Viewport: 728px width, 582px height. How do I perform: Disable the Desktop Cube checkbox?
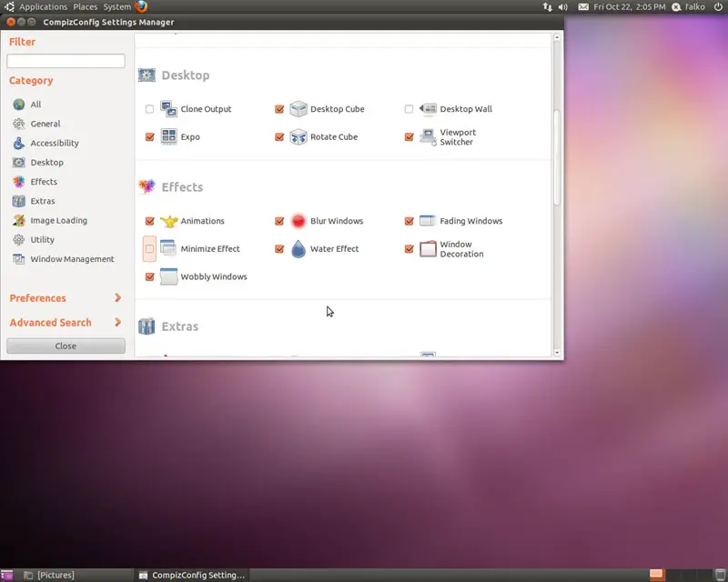279,109
